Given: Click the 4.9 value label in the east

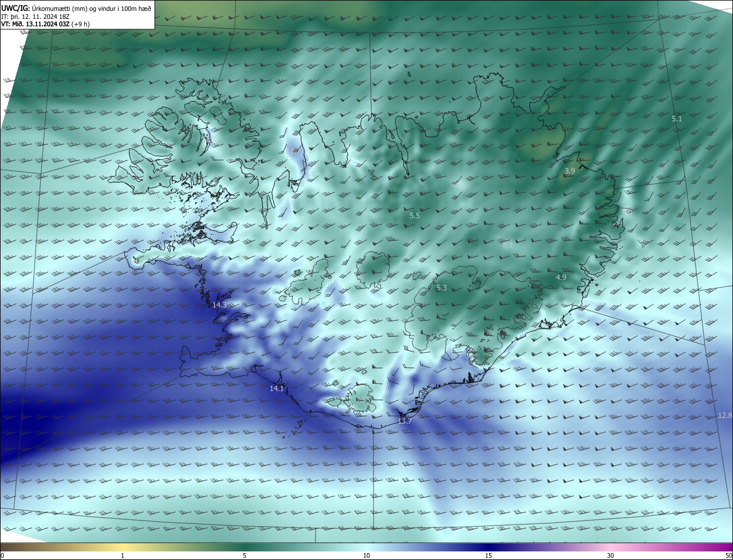Looking at the screenshot, I should coord(561,278).
